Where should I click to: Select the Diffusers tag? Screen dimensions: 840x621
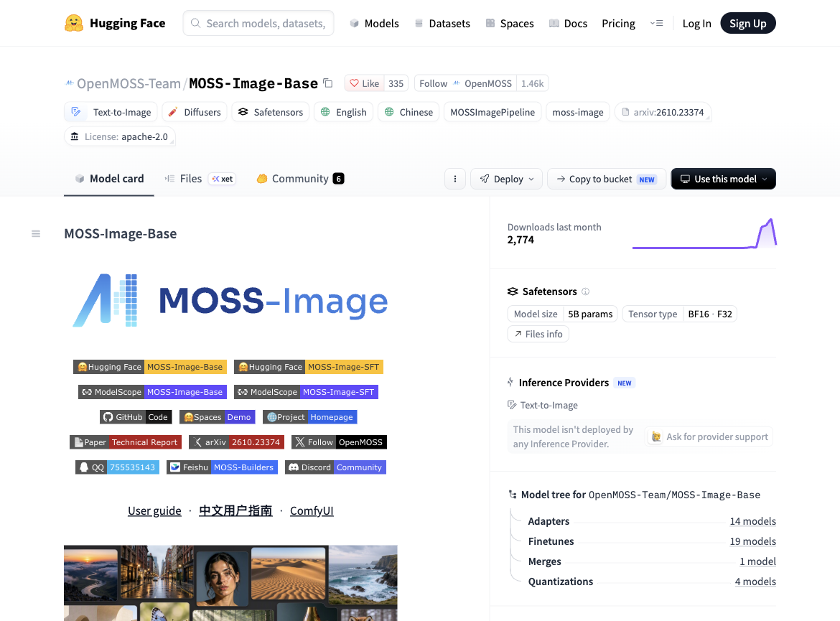(x=195, y=112)
